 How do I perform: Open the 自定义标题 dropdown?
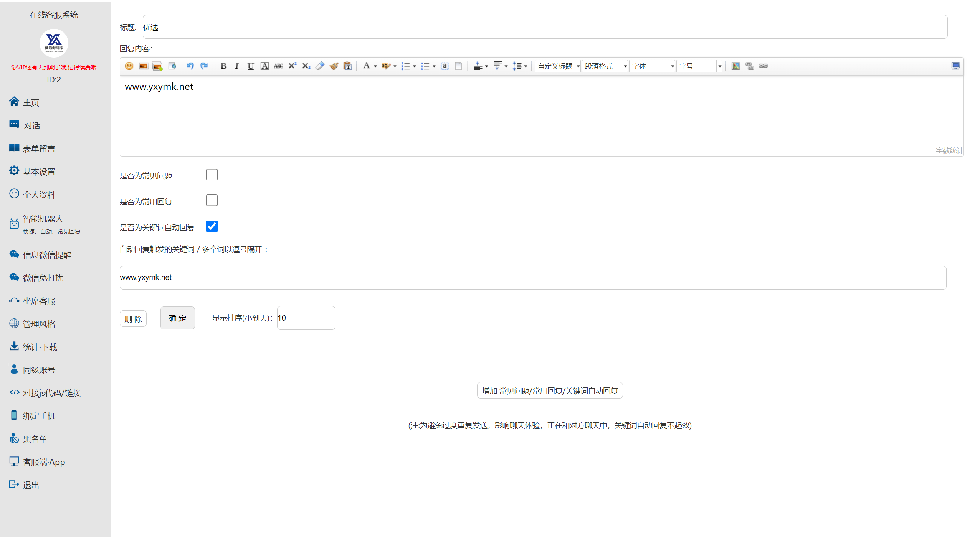click(558, 66)
